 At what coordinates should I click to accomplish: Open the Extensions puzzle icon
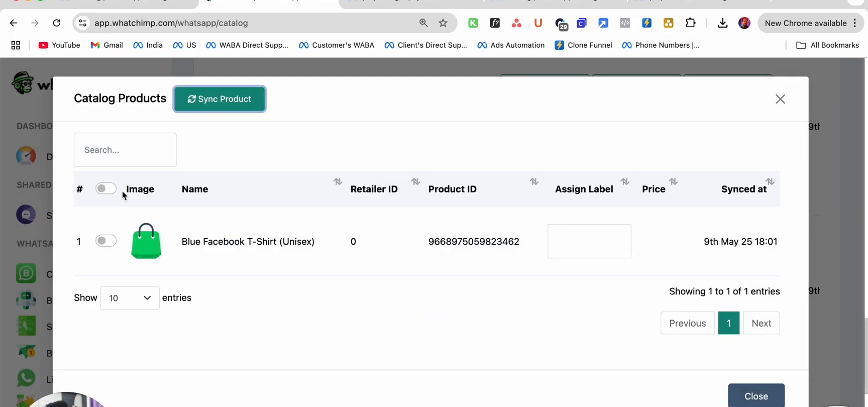[691, 23]
